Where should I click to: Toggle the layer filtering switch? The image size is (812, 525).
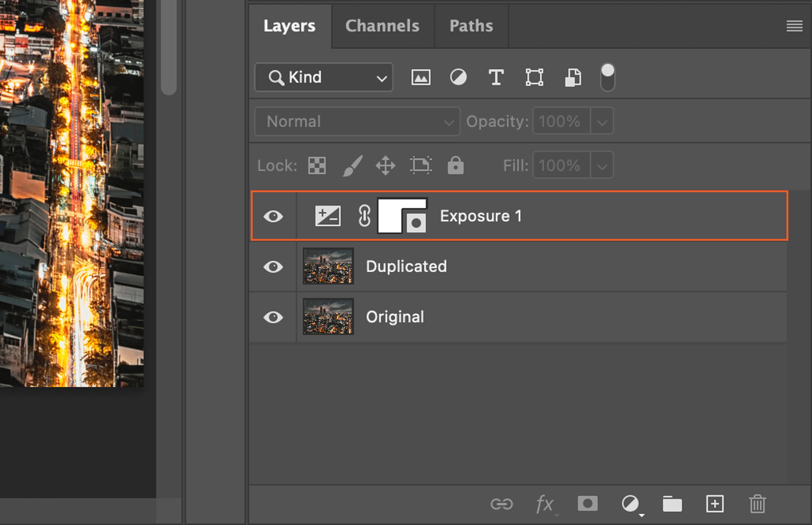point(608,77)
